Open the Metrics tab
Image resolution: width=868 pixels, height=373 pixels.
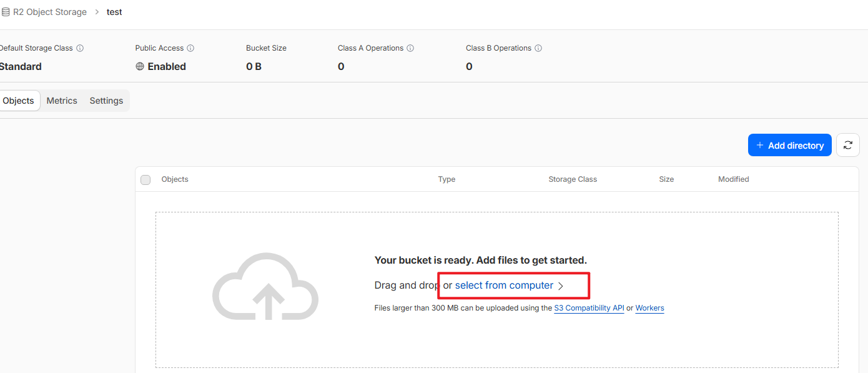coord(62,101)
